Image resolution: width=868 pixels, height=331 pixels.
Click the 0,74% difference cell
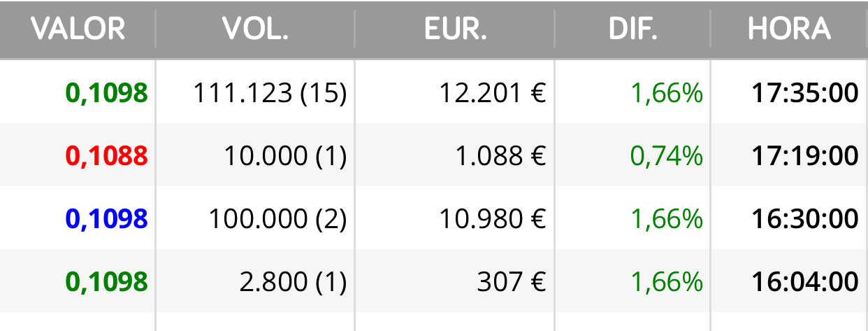click(x=667, y=155)
